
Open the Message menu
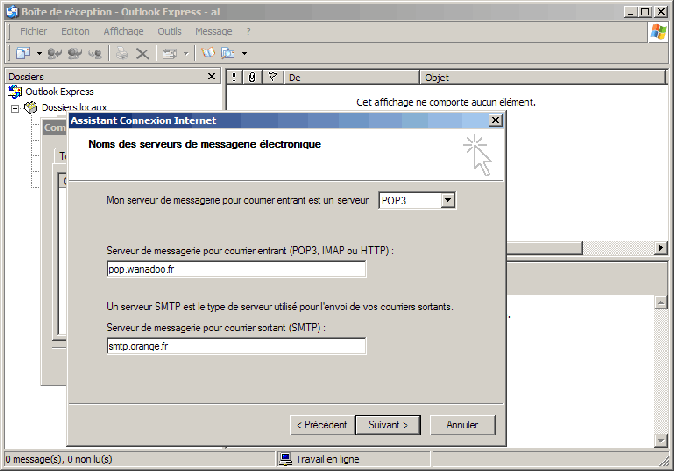(214, 31)
